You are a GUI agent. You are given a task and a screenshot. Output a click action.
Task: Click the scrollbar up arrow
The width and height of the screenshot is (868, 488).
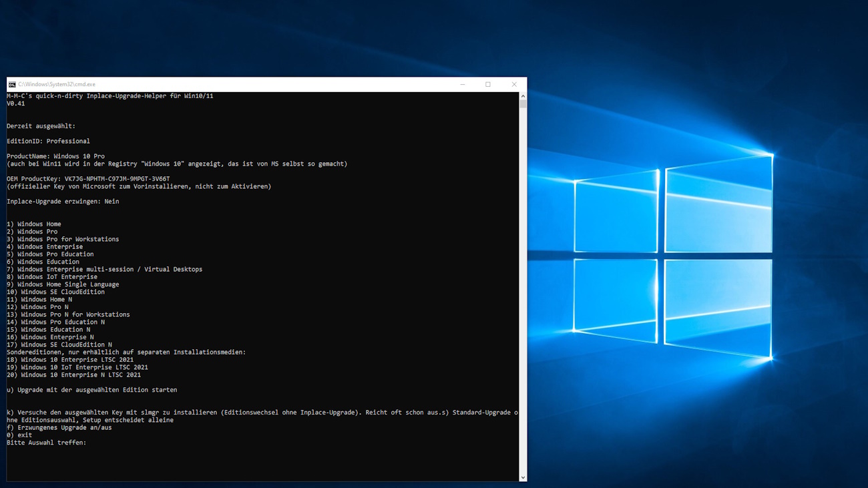[x=523, y=96]
